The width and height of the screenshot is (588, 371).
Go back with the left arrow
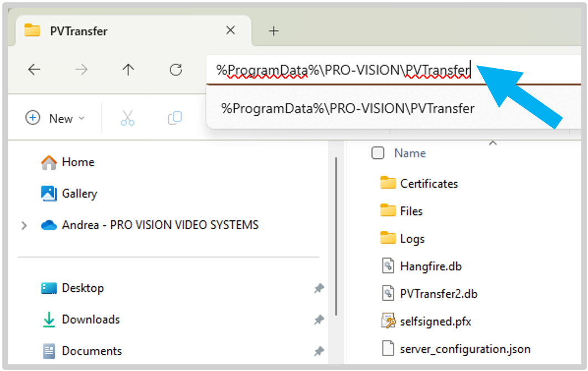click(34, 69)
